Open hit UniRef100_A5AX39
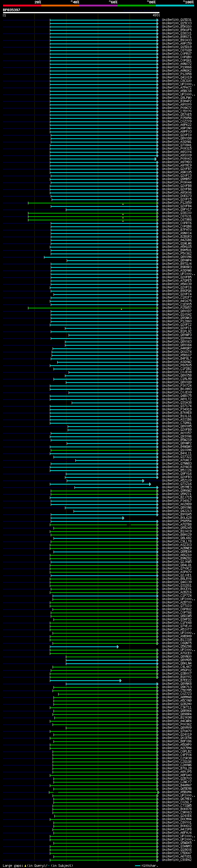 click(176, 284)
